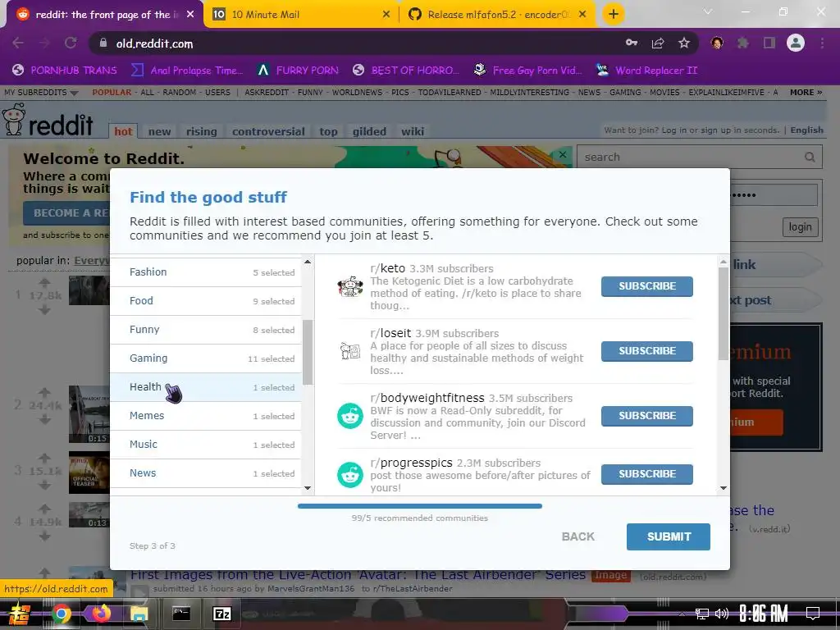Close the welcome banner
The width and height of the screenshot is (840, 630).
(563, 154)
